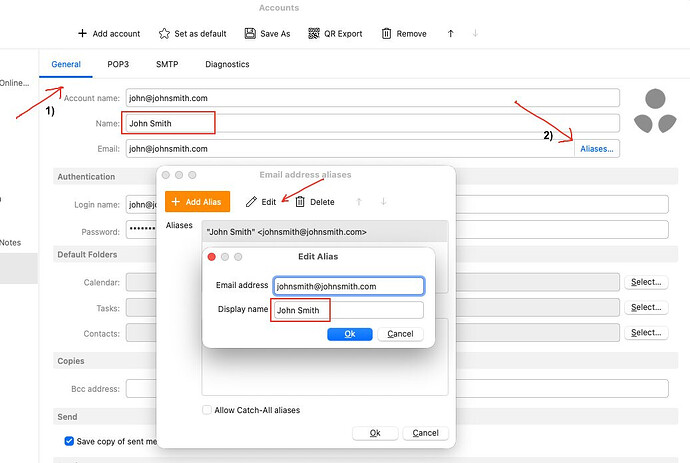The image size is (690, 463).
Task: Click the Save As disk icon
Action: click(250, 34)
